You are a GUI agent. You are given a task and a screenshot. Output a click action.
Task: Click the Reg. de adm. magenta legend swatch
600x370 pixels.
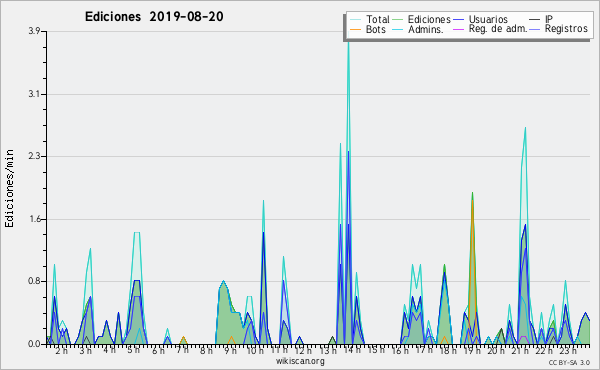pos(458,29)
